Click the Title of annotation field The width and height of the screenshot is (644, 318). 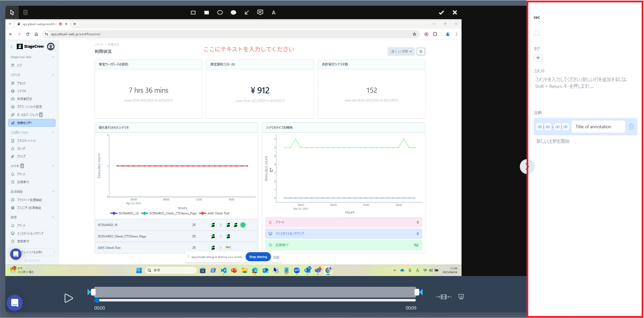click(x=598, y=127)
